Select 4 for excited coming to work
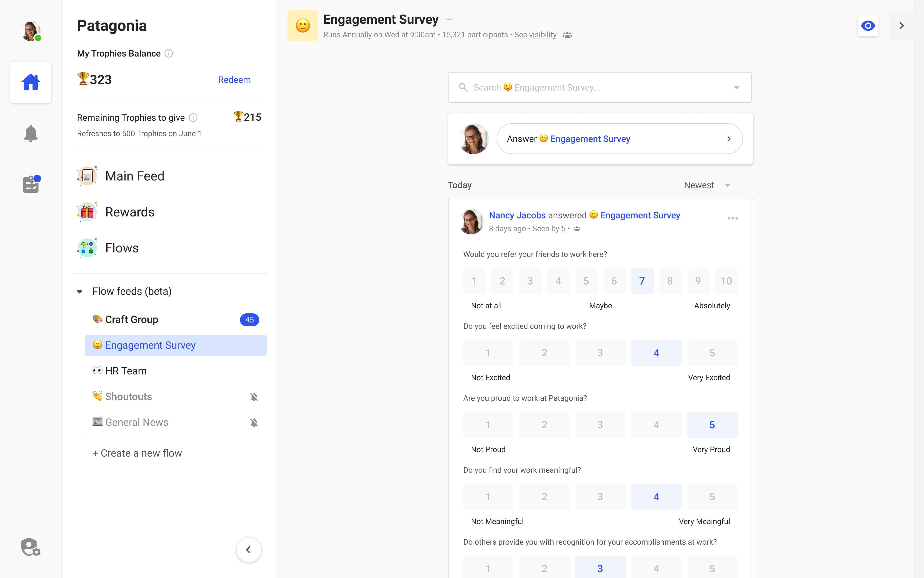 click(x=656, y=353)
